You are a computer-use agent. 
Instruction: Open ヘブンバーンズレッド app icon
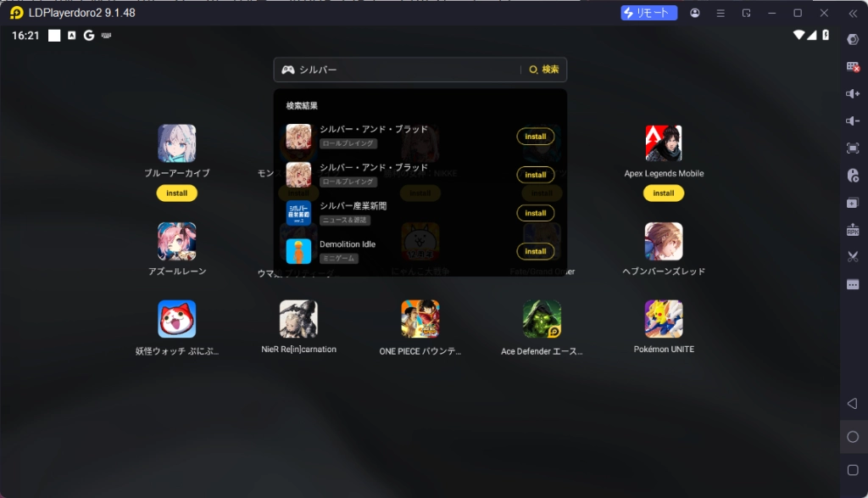click(664, 242)
